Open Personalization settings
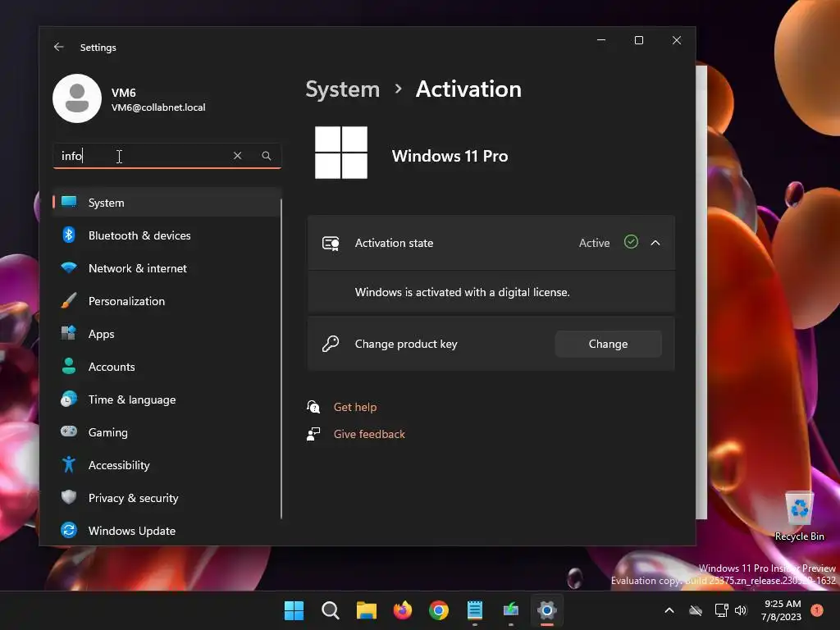 tap(167, 301)
